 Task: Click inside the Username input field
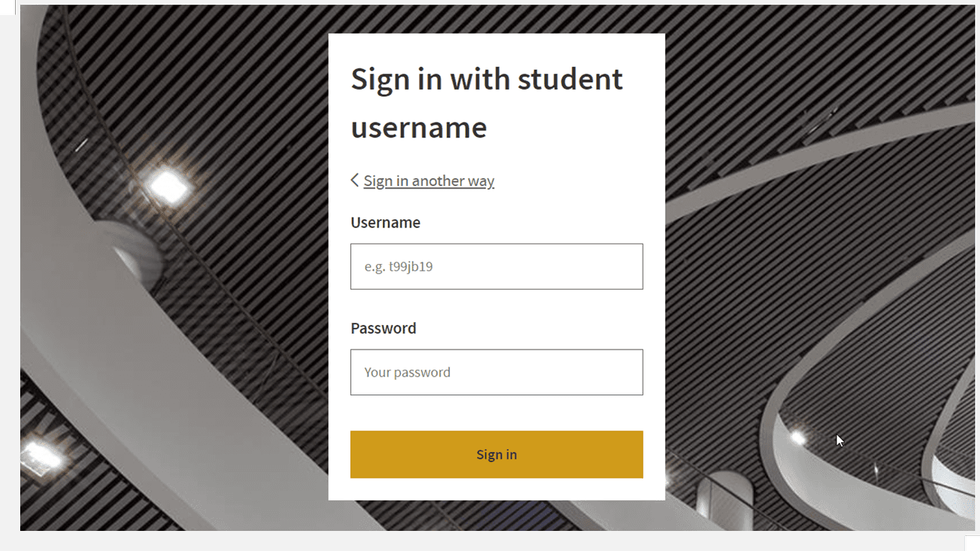click(x=496, y=266)
